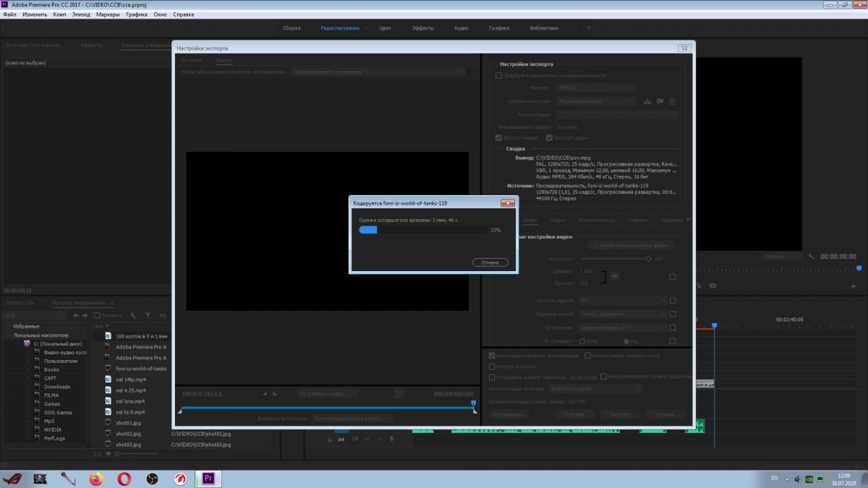Enable the Импорт в проект checkbox

click(x=492, y=367)
